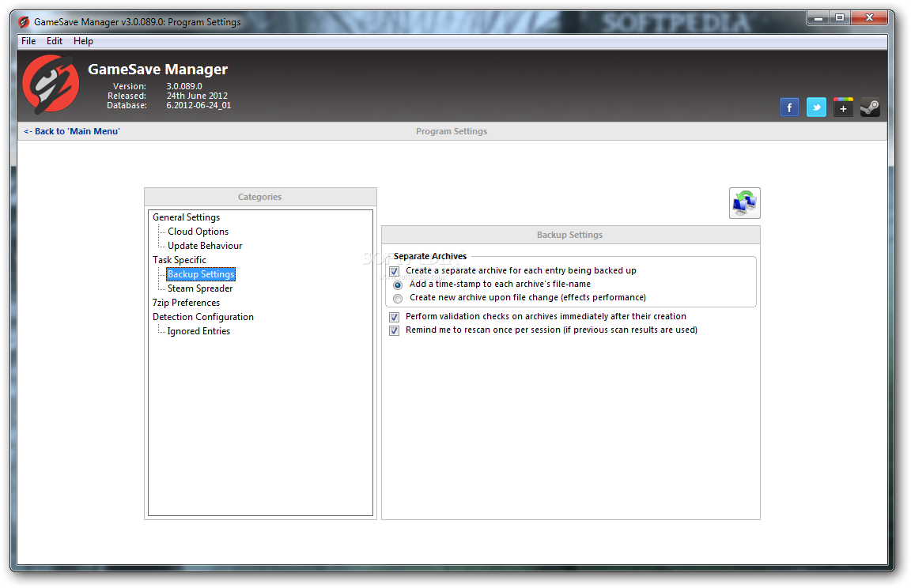Click the Backup Settings panel header
The width and height of the screenshot is (911, 588).
click(x=570, y=235)
